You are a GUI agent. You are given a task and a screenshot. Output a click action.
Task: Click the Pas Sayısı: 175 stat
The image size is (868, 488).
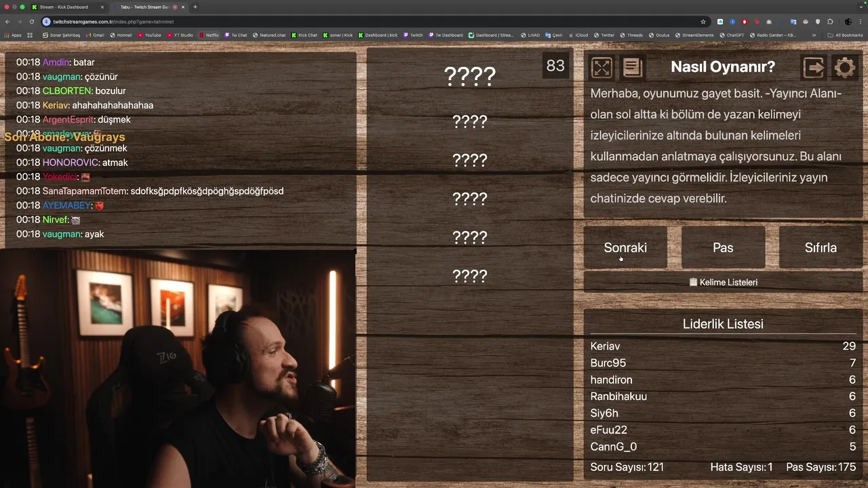pyautogui.click(x=821, y=467)
